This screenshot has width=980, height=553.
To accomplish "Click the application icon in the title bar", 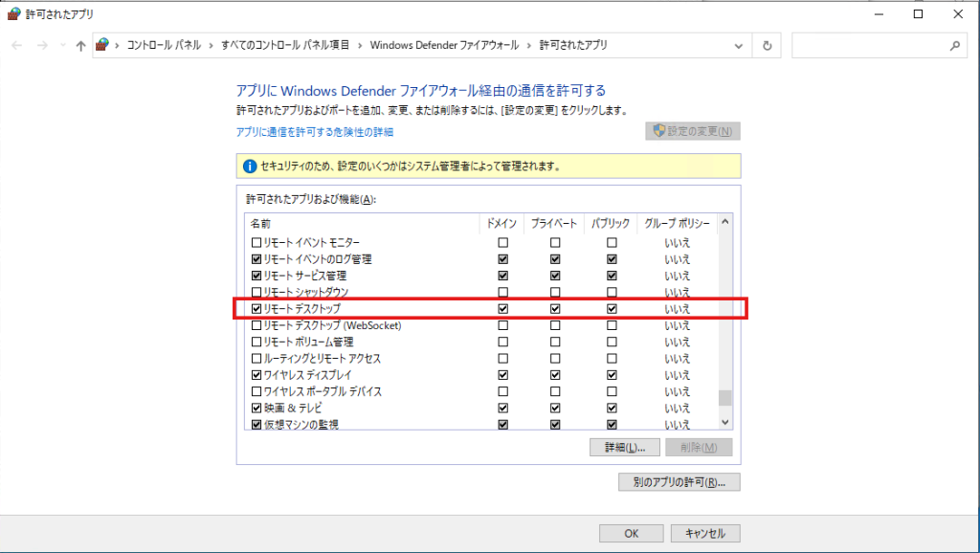I will pyautogui.click(x=12, y=14).
